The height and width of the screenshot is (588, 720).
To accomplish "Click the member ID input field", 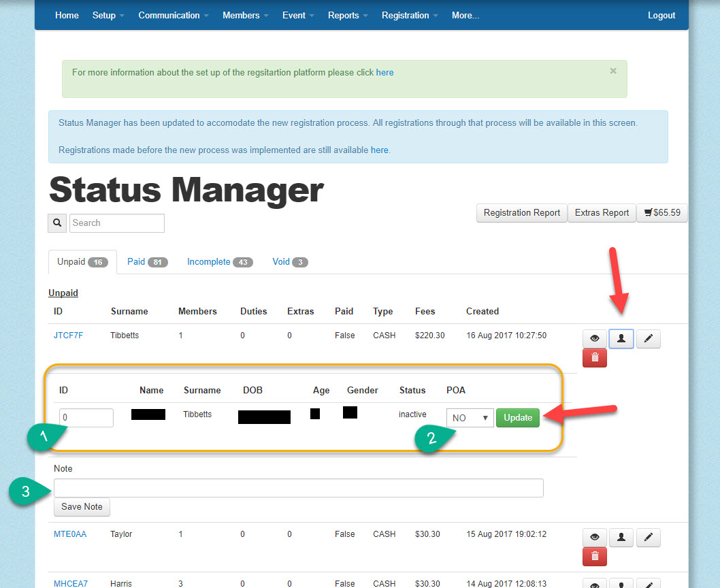I will coord(86,418).
